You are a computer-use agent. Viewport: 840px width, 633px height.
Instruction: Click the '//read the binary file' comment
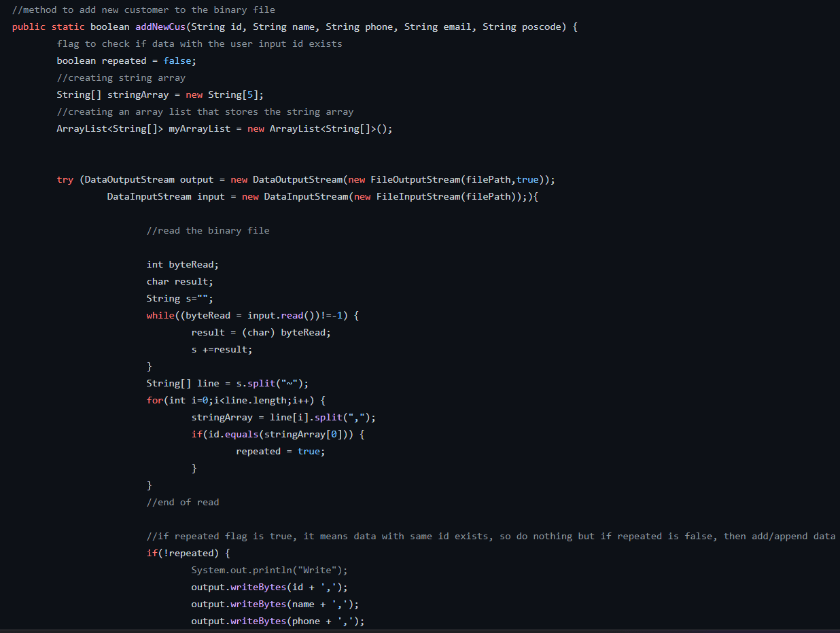tap(208, 230)
